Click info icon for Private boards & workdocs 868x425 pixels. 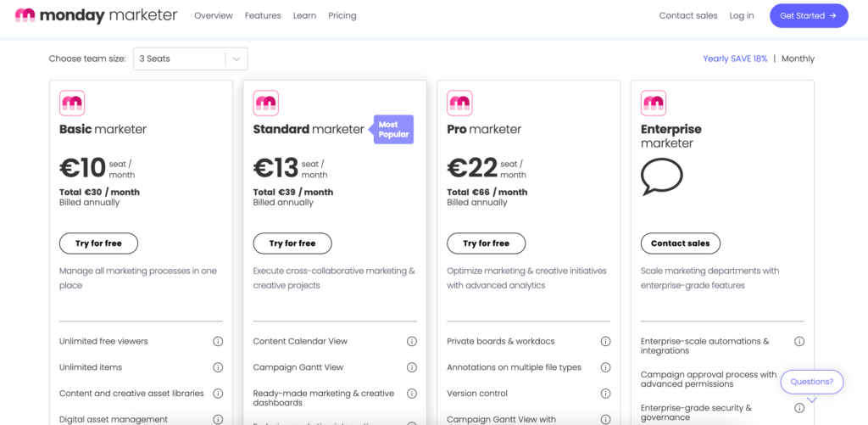pos(605,342)
